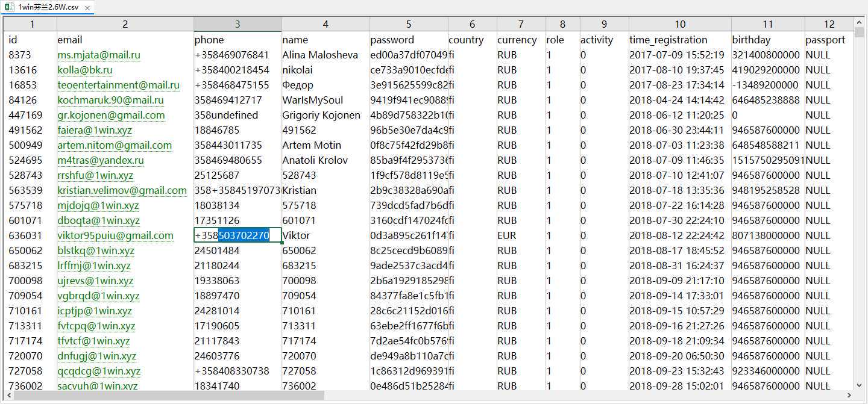This screenshot has width=868, height=404.
Task: Open kochmaruk.90@mail.ru email link
Action: pyautogui.click(x=111, y=100)
